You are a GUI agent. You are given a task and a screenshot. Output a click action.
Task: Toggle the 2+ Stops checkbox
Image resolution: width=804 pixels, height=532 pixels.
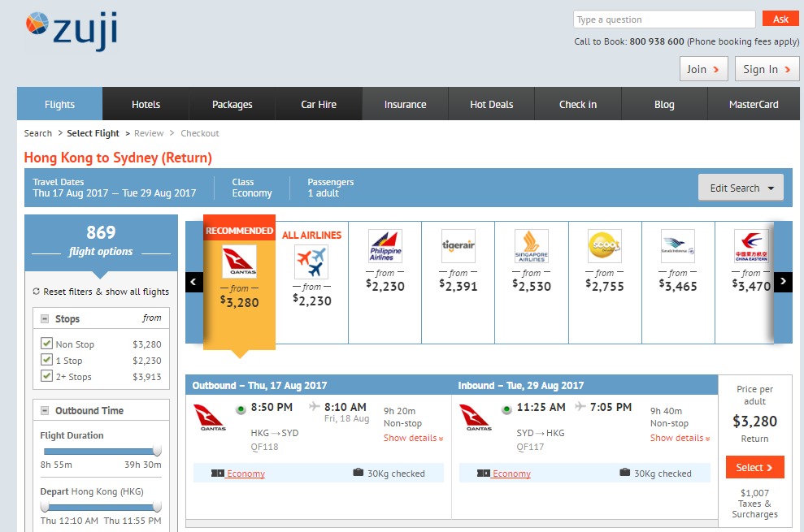[47, 376]
